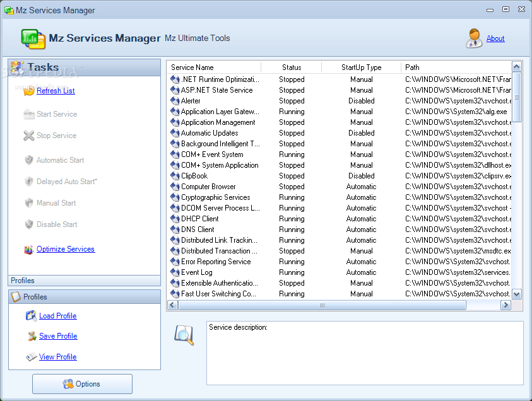Click the Optimize Services icon
The height and width of the screenshot is (401, 532).
coord(29,250)
